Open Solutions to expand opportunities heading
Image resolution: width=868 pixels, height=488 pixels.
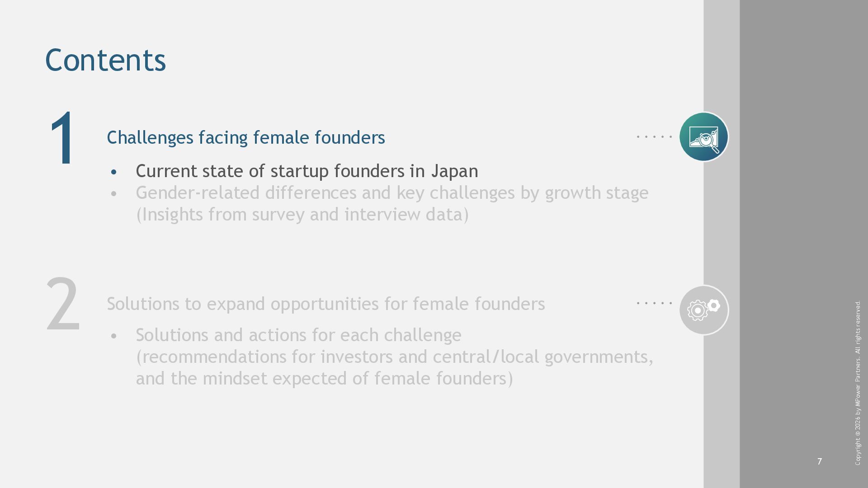[x=325, y=304]
